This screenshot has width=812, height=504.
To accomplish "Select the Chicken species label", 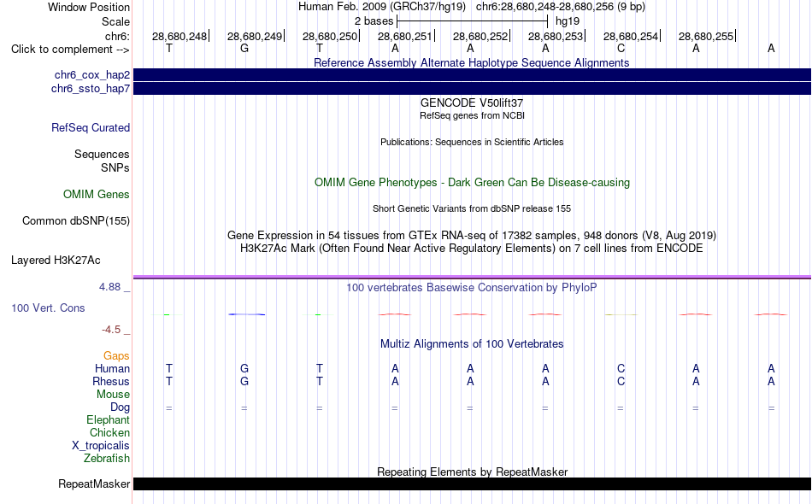I will click(x=109, y=432).
